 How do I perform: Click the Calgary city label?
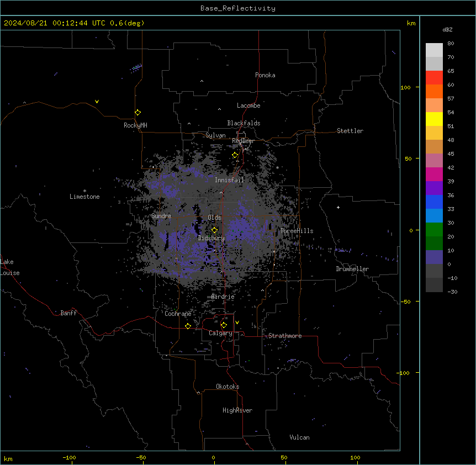[x=221, y=333]
